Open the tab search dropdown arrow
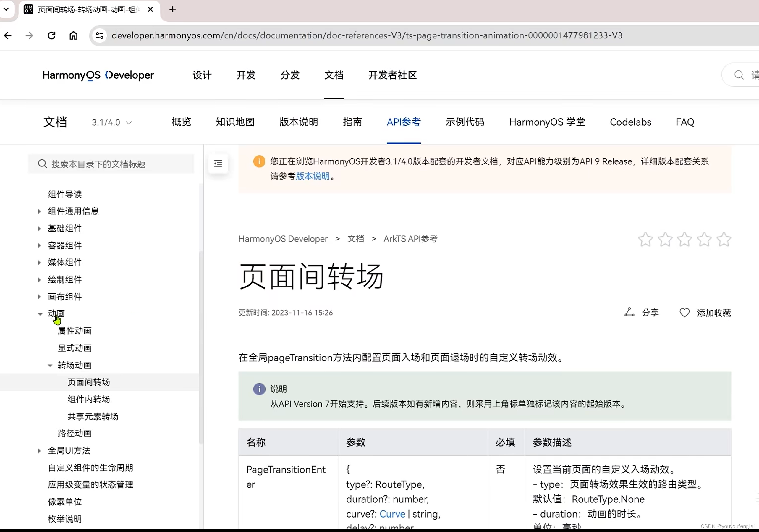Screen dimensions: 759x532 tap(6, 9)
